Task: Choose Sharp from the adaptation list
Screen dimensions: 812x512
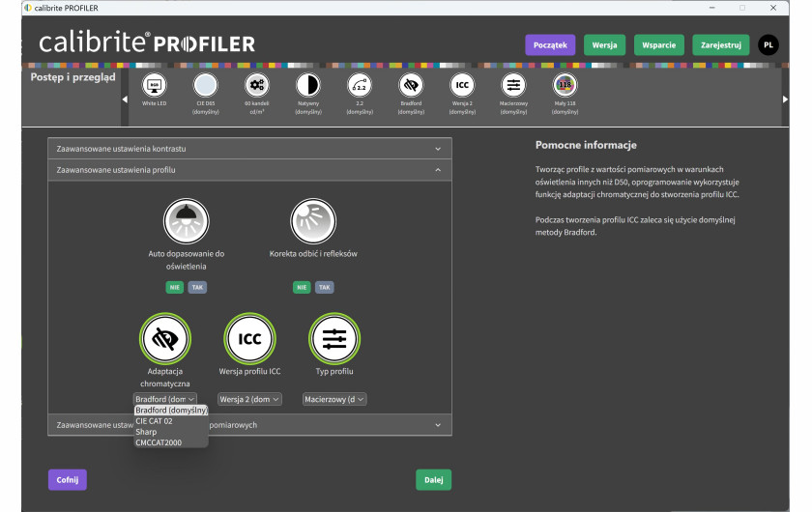Action: click(x=171, y=432)
